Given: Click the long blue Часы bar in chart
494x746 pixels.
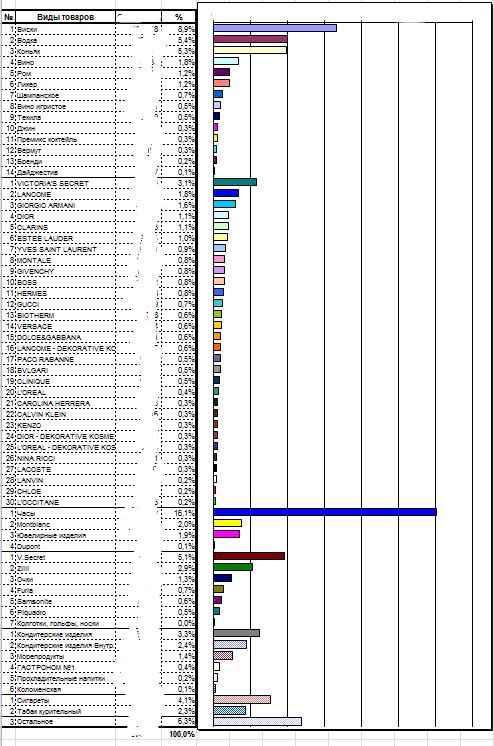Looking at the screenshot, I should 325,512.
